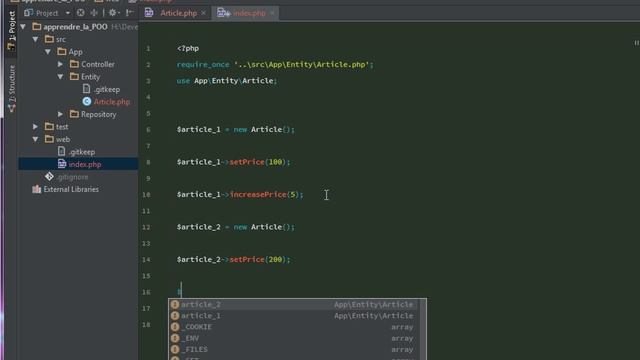Select the src folder icon

[x=49, y=39]
